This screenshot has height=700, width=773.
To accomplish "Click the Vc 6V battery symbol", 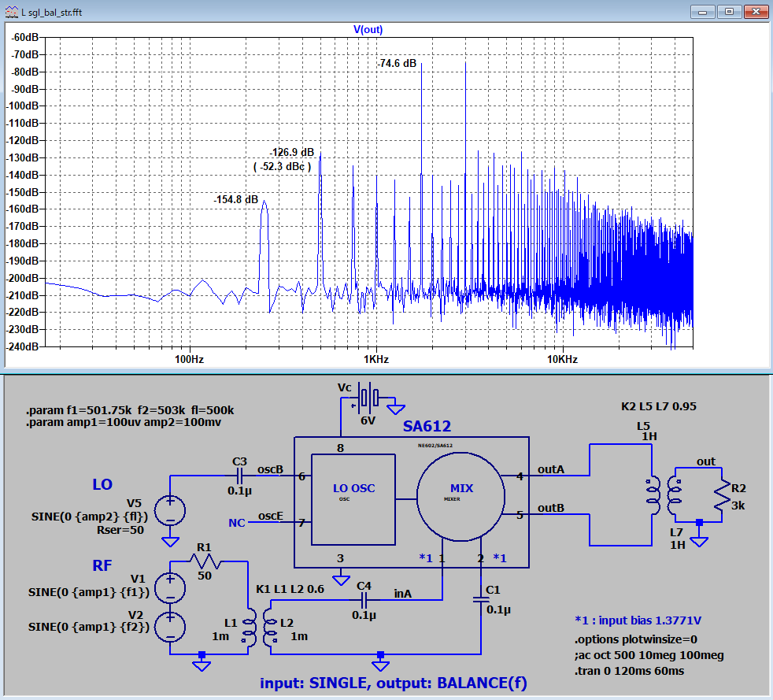I will pos(368,397).
